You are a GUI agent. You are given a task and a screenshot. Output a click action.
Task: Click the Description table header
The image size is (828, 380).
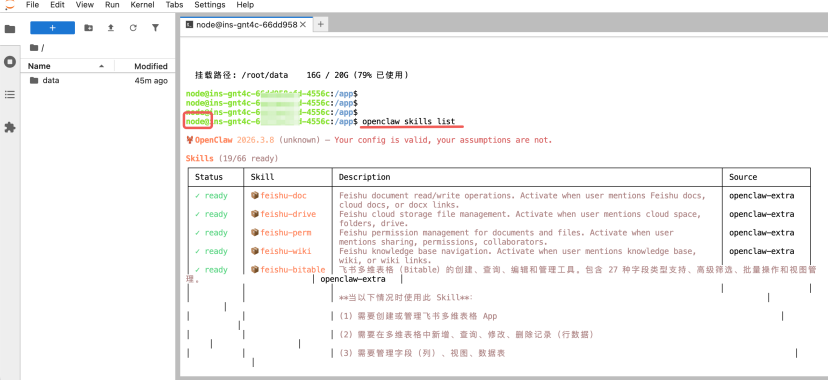[364, 177]
